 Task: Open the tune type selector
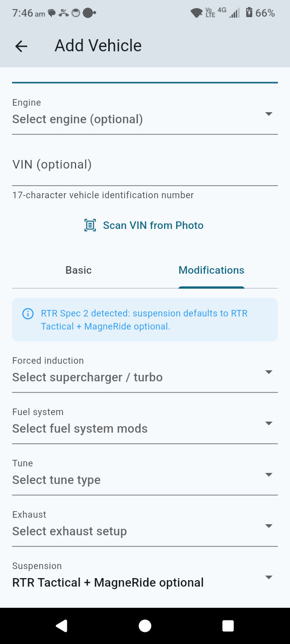click(x=269, y=475)
